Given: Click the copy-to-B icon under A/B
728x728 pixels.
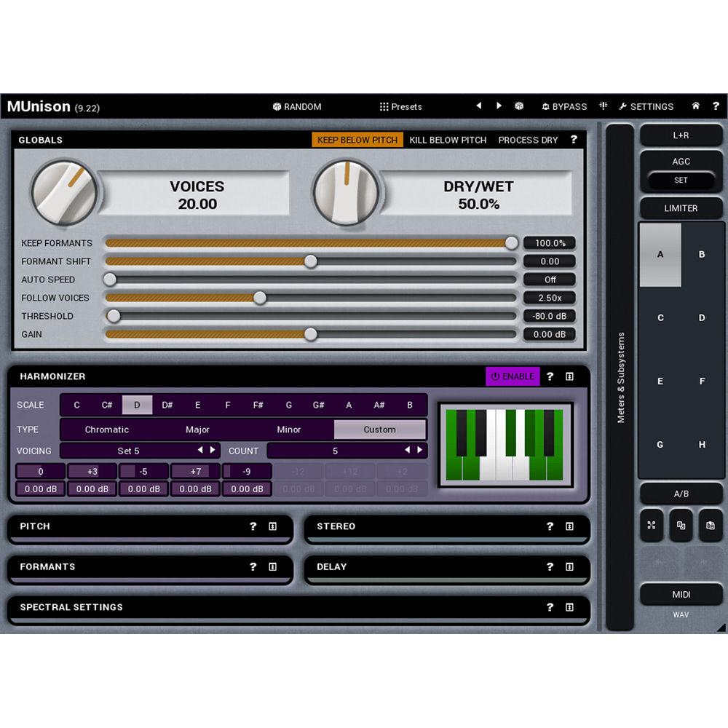Looking at the screenshot, I should pyautogui.click(x=681, y=526).
